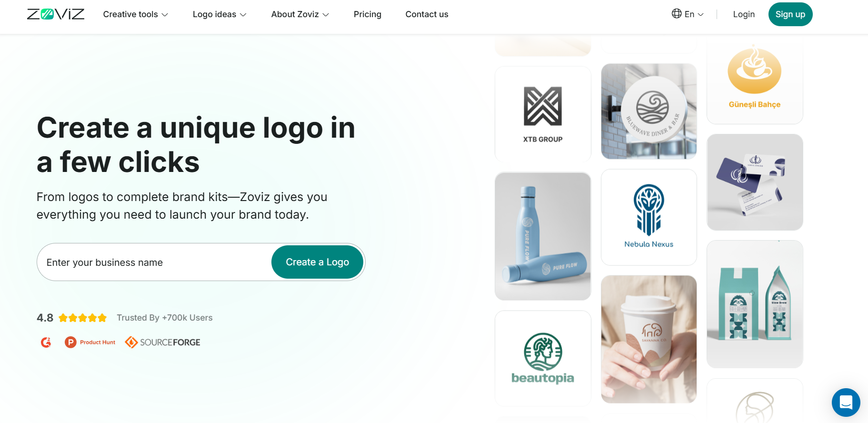The width and height of the screenshot is (868, 423).
Task: View the Güneşli Bahçe logo card
Action: pos(755,81)
